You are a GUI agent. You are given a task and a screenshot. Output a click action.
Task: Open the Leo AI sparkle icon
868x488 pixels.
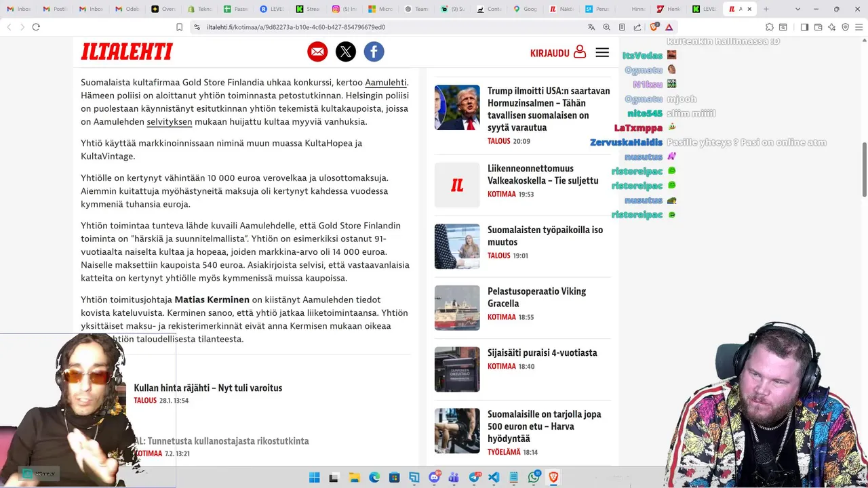831,27
